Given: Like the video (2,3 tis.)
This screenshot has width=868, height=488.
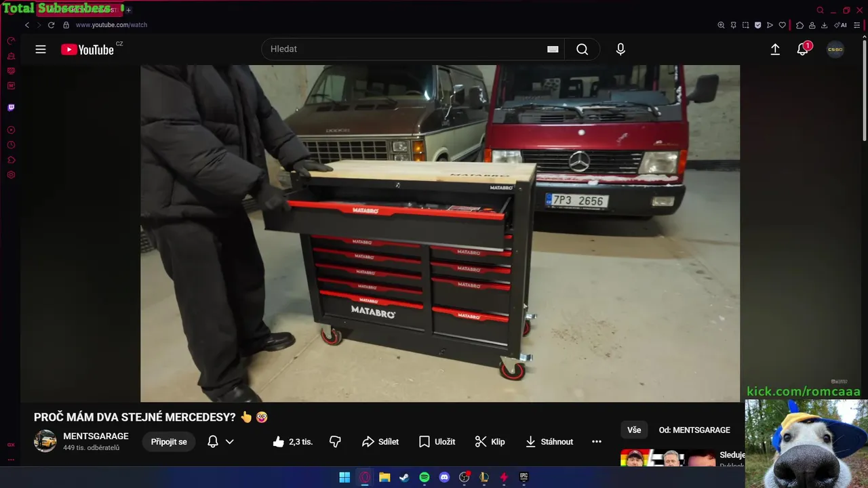Looking at the screenshot, I should [x=293, y=442].
